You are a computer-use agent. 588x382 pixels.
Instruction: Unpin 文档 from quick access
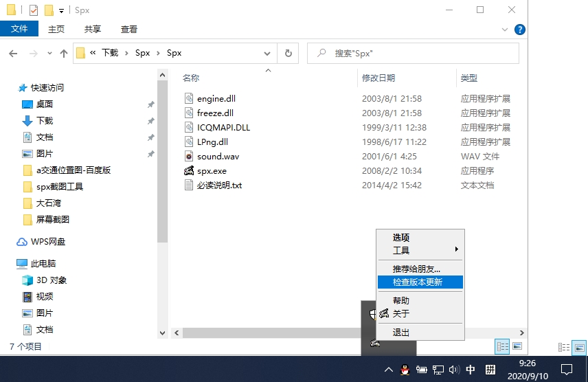[x=150, y=137]
